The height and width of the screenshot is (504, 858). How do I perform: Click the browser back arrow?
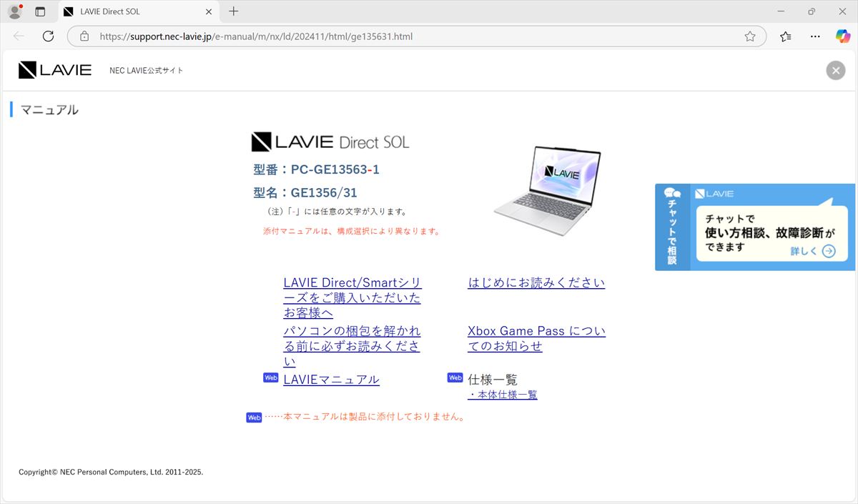(x=19, y=36)
